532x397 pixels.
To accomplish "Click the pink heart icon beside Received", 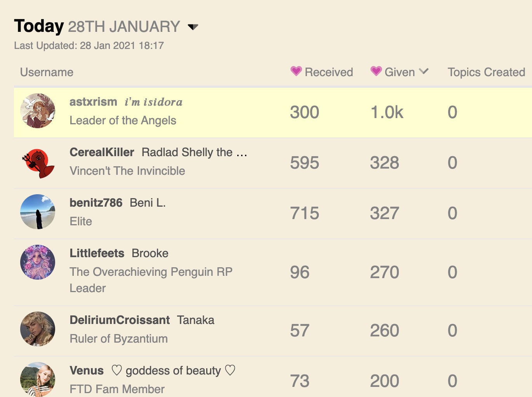I will coord(296,71).
